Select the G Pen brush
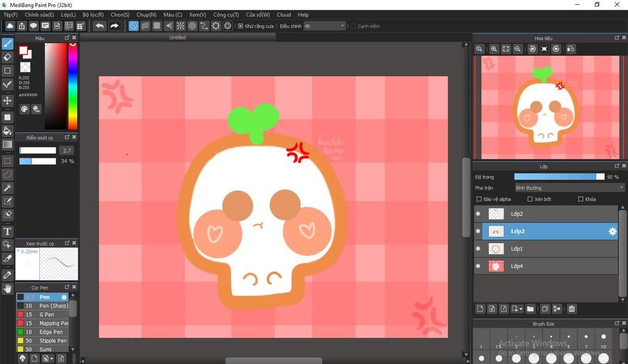The image size is (628, 364). (47, 314)
